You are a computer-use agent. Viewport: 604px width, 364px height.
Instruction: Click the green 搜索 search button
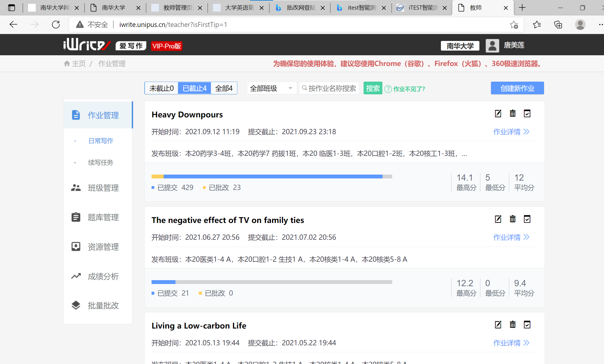(373, 88)
